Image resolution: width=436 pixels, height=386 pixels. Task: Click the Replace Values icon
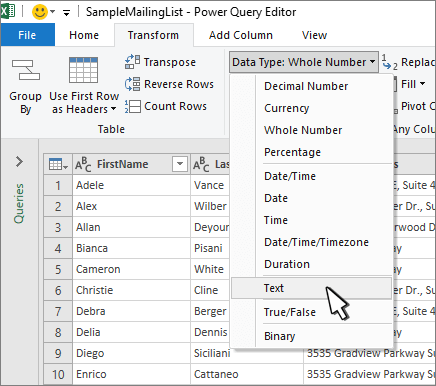click(x=389, y=62)
